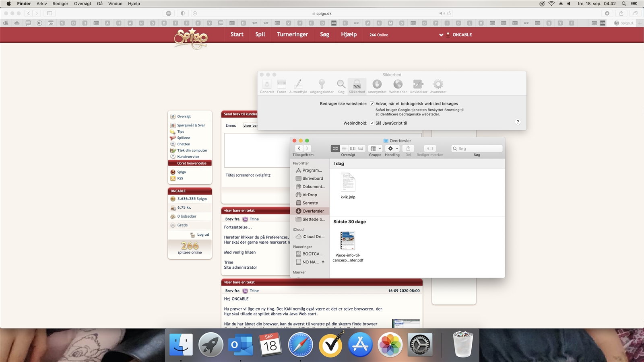This screenshot has width=644, height=362.
Task: Select the Websteder globe icon
Action: (x=398, y=84)
